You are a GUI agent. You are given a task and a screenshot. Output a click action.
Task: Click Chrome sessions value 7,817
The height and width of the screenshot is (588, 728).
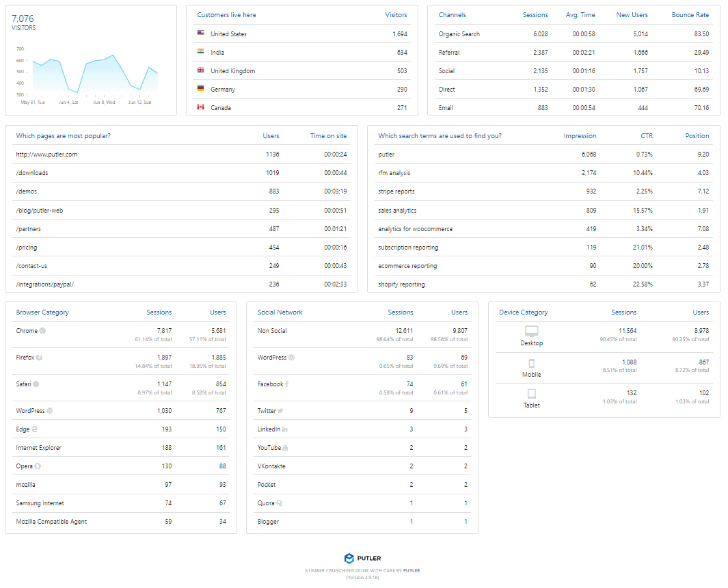[164, 331]
